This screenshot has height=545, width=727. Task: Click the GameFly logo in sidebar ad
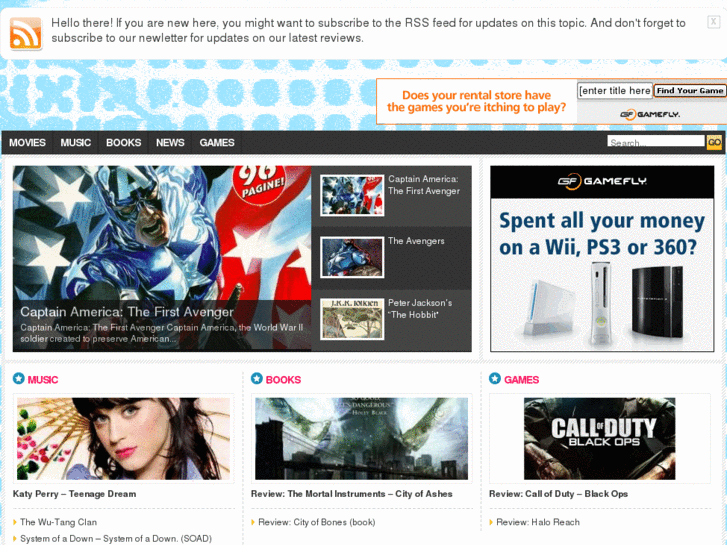tap(602, 181)
